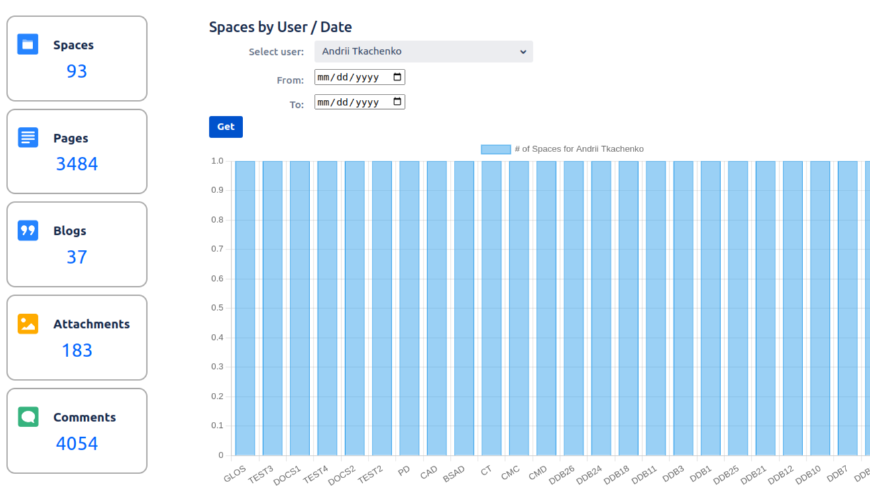This screenshot has height=494, width=870.
Task: Click the legend color box for Spaces
Action: click(495, 149)
